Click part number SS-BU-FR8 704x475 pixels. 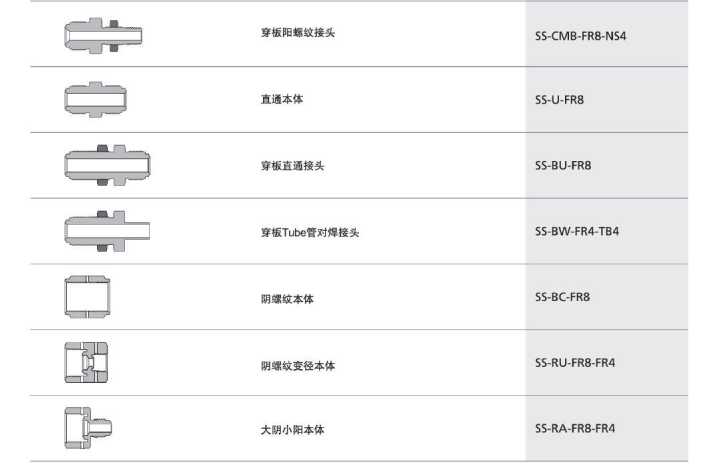(x=563, y=165)
